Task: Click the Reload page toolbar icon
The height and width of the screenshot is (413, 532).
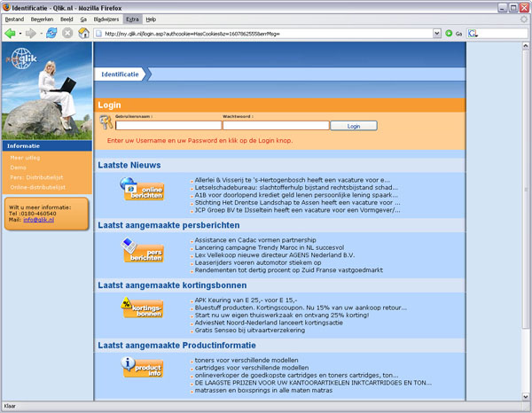Action: 51,34
